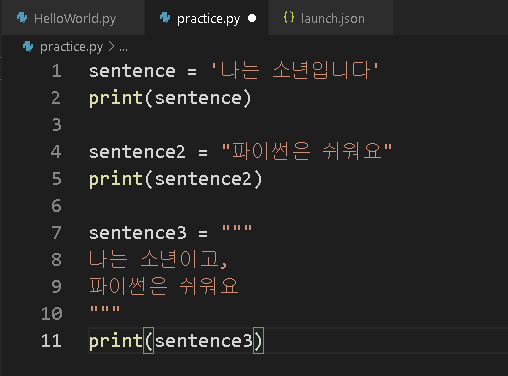Click line number 7 in the gutter
Viewport: 508px width, 376px height.
[x=57, y=233]
